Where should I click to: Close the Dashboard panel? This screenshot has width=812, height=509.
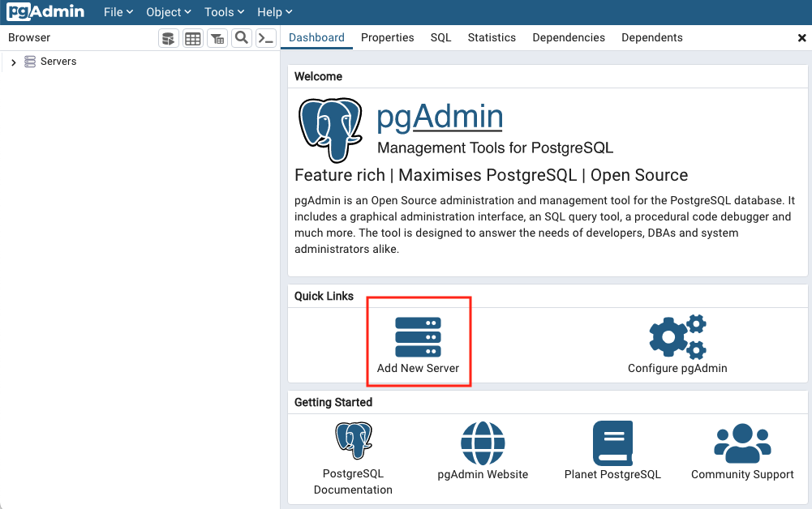click(801, 37)
